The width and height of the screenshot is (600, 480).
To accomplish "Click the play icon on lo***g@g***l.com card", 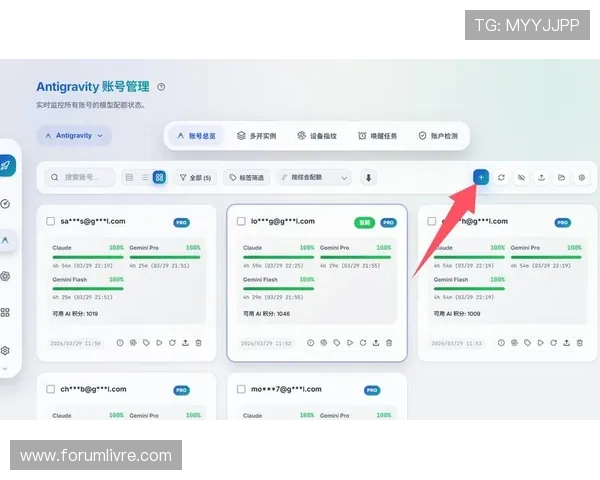I will tap(350, 343).
